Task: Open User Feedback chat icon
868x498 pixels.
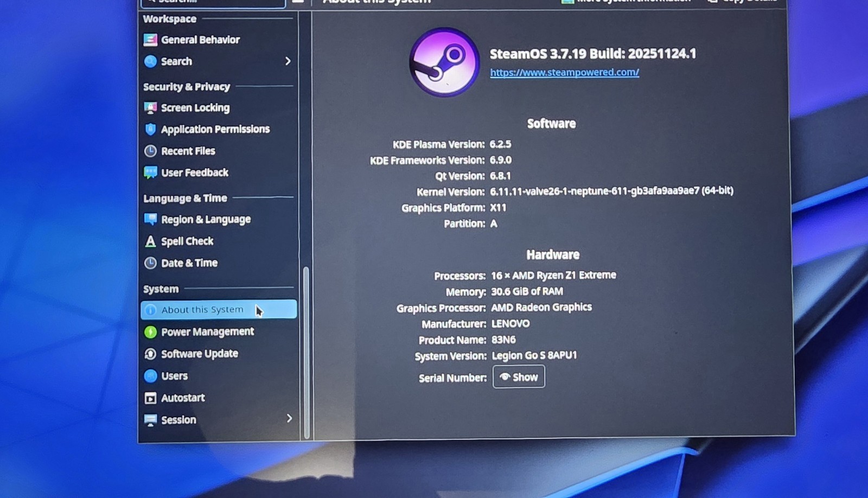Action: click(x=150, y=173)
